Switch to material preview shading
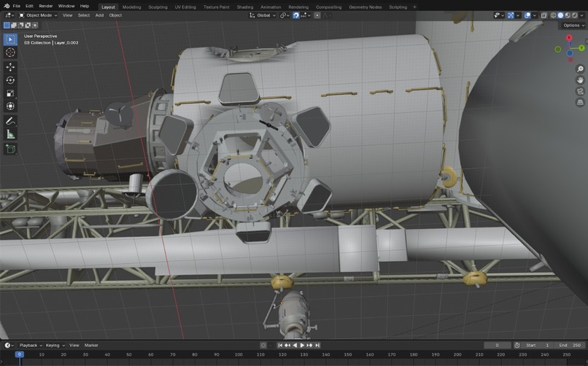Image resolution: width=588 pixels, height=366 pixels. (x=568, y=15)
